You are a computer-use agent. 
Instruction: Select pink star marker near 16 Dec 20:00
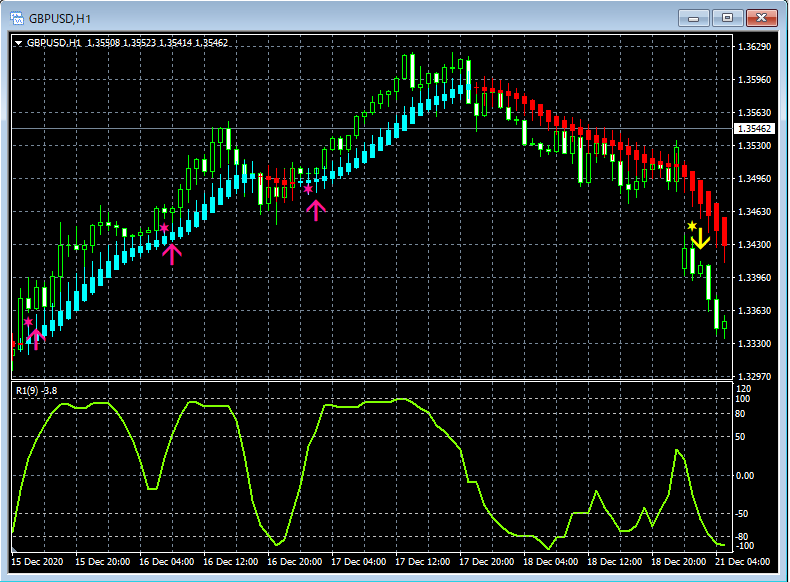tap(308, 189)
